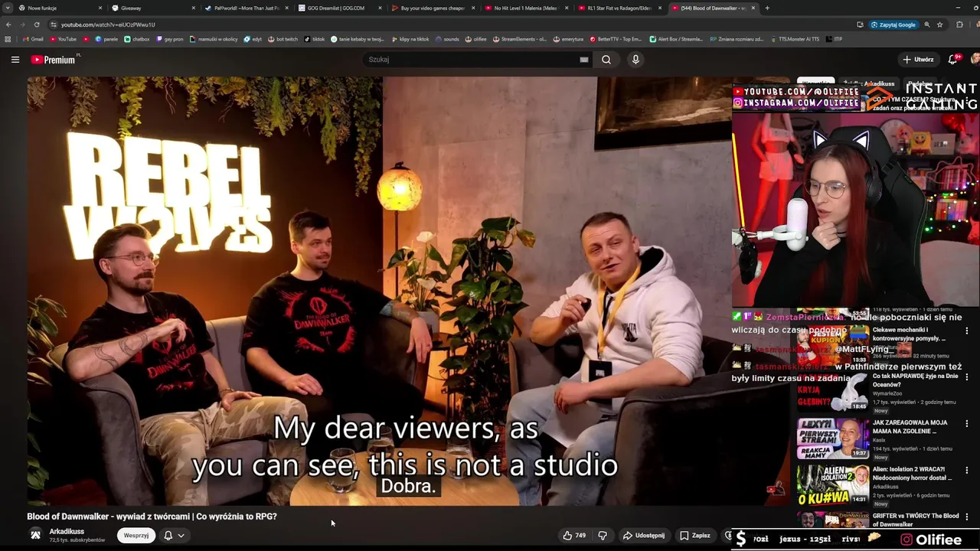Open the Alert Box / Streamlabs bookmark
This screenshot has height=551, width=980.
point(676,39)
